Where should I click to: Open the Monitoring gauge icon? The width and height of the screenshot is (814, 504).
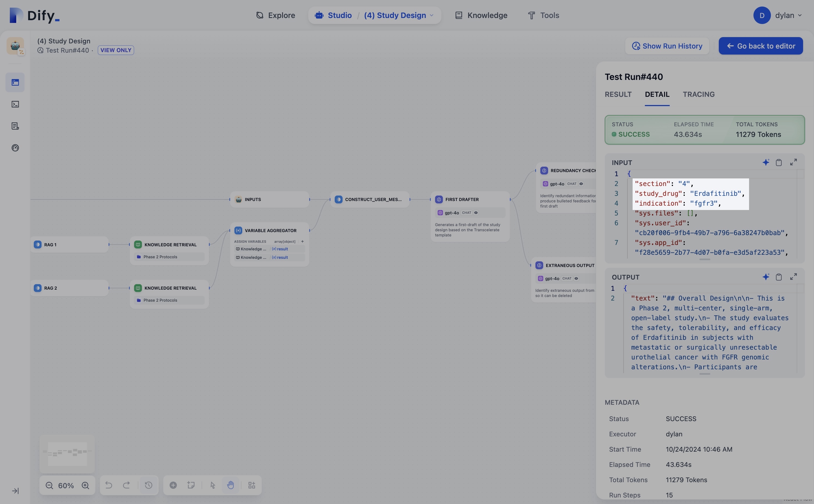coord(15,148)
